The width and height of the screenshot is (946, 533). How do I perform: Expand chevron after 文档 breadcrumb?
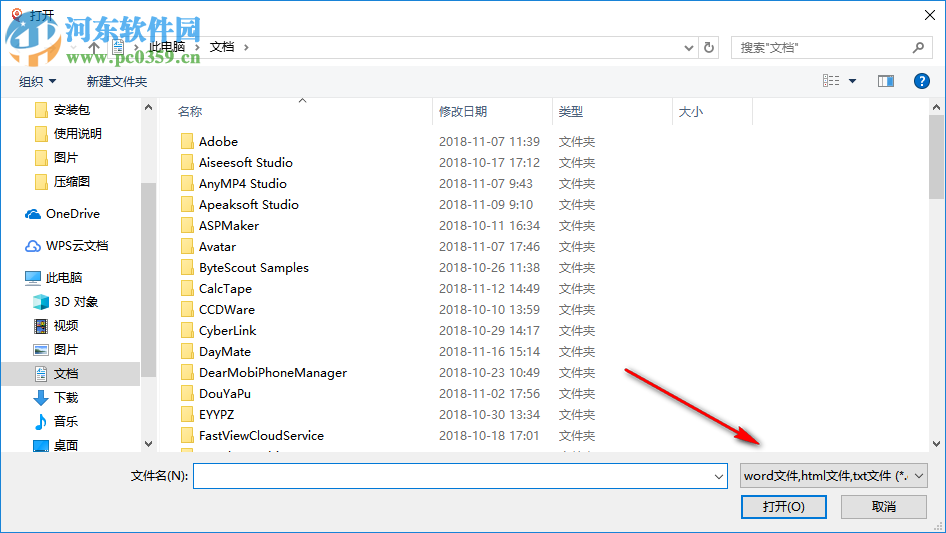coord(246,47)
